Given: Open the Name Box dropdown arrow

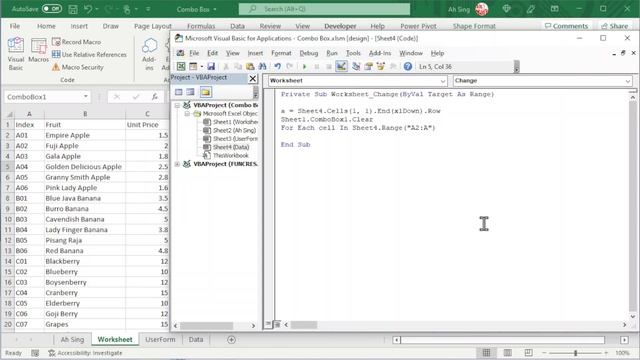Looking at the screenshot, I should 86,97.
